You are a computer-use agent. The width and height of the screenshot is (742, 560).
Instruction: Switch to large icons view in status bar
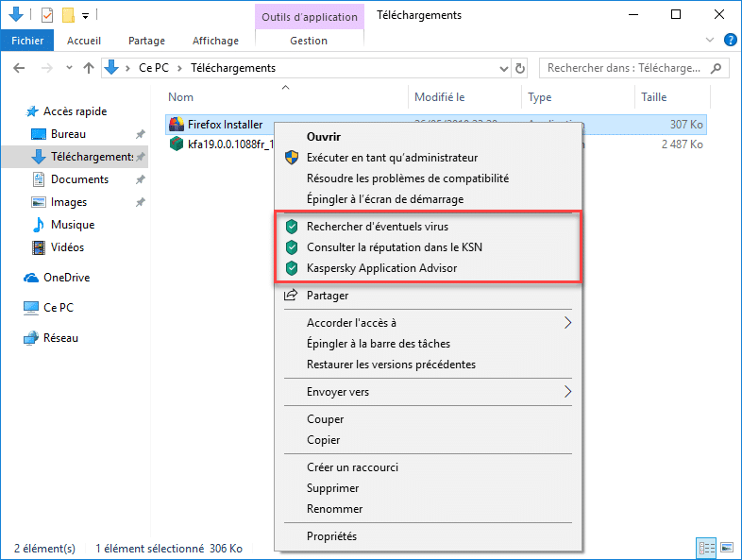pos(726,548)
